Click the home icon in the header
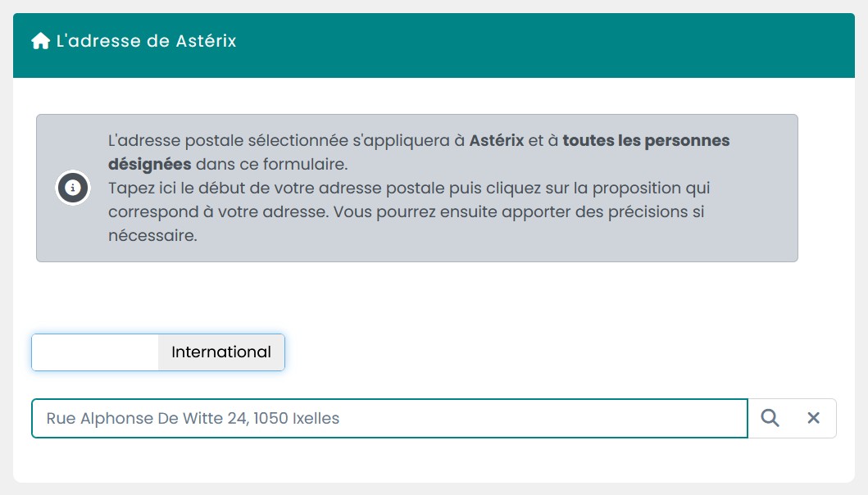This screenshot has width=868, height=495. point(40,41)
